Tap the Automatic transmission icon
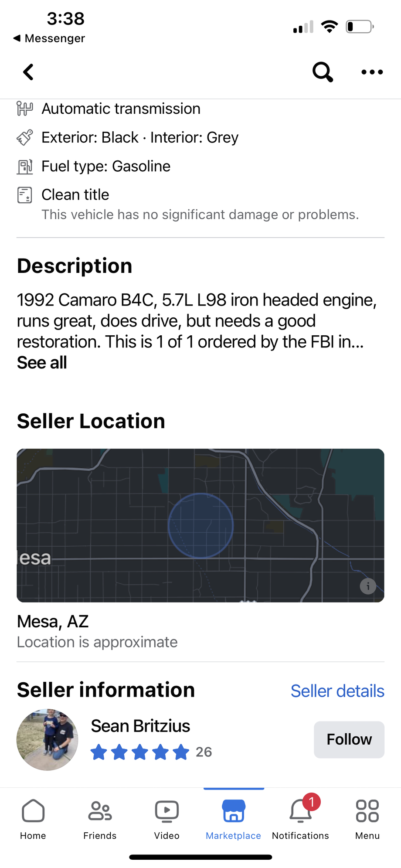Image resolution: width=401 pixels, height=868 pixels. (25, 109)
